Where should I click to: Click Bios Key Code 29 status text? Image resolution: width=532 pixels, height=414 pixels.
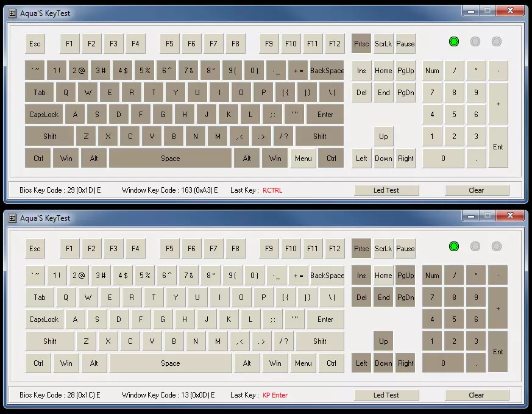click(x=60, y=190)
